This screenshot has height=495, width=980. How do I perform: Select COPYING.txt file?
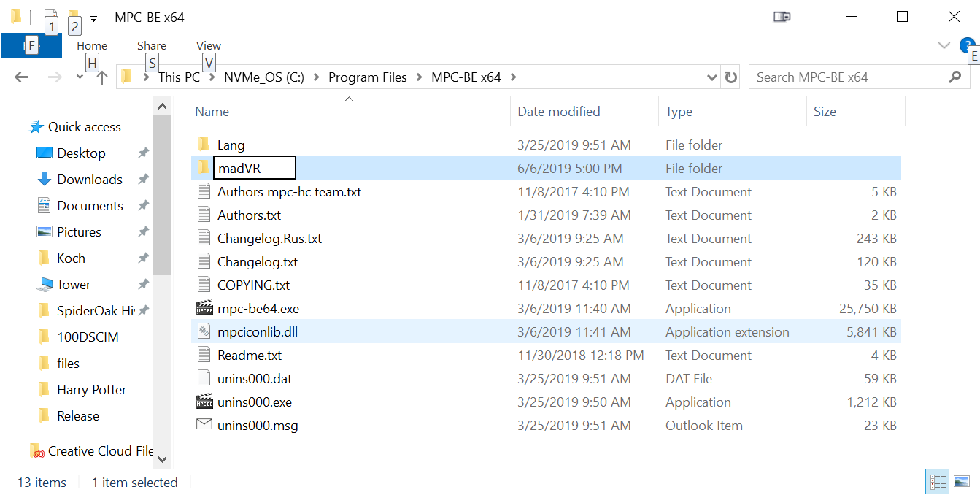click(253, 285)
